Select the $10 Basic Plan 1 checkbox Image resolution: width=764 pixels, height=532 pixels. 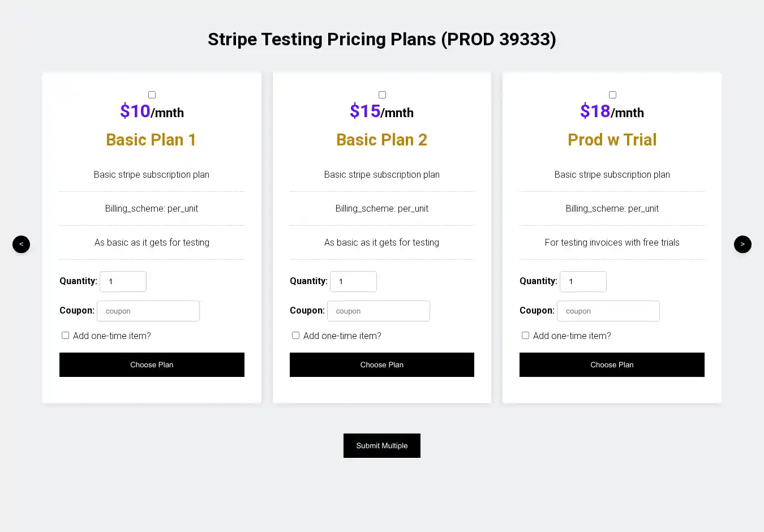pyautogui.click(x=152, y=95)
